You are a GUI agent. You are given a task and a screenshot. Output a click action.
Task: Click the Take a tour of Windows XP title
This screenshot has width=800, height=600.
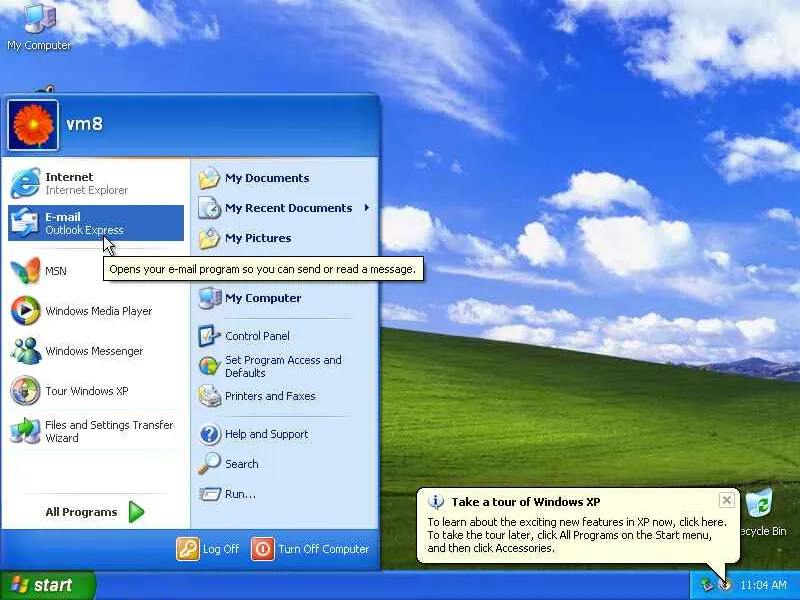pyautogui.click(x=526, y=502)
